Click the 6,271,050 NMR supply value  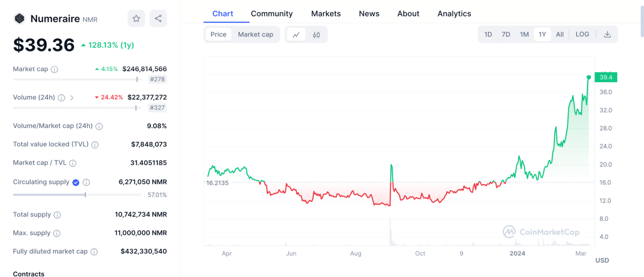(x=143, y=182)
